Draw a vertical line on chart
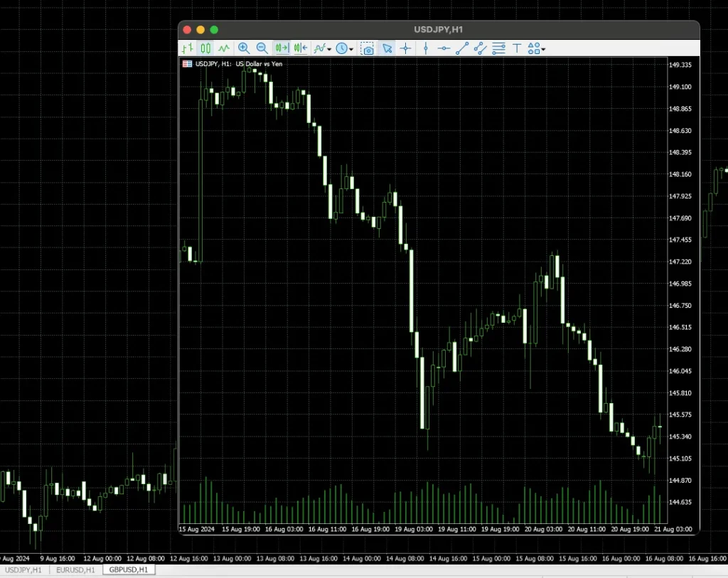728x578 pixels. (x=425, y=48)
